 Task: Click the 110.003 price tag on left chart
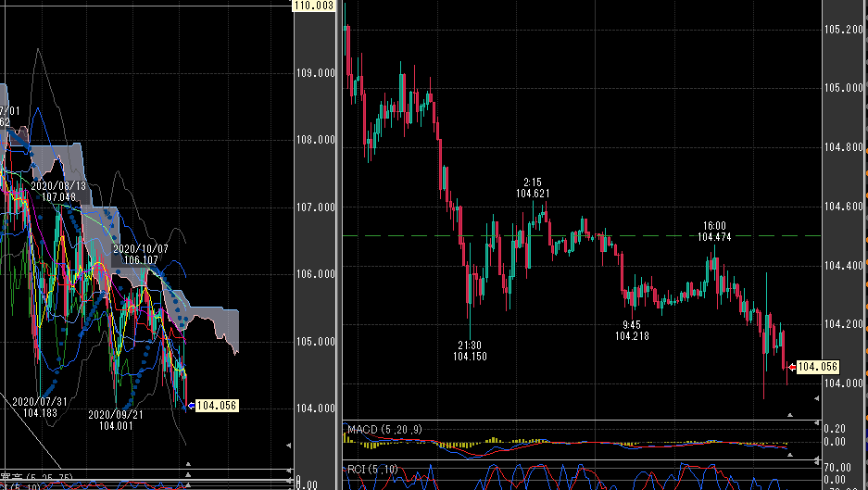tap(314, 6)
